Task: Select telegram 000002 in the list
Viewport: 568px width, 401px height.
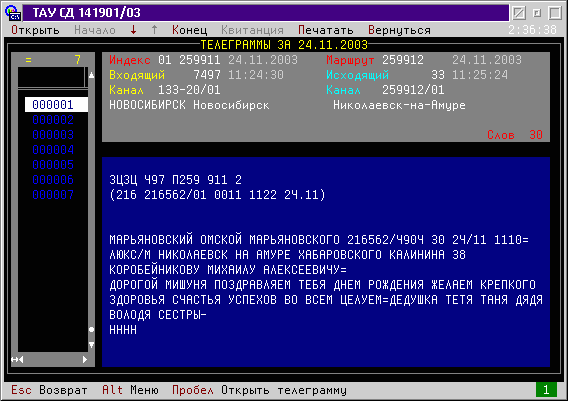Action: click(53, 120)
